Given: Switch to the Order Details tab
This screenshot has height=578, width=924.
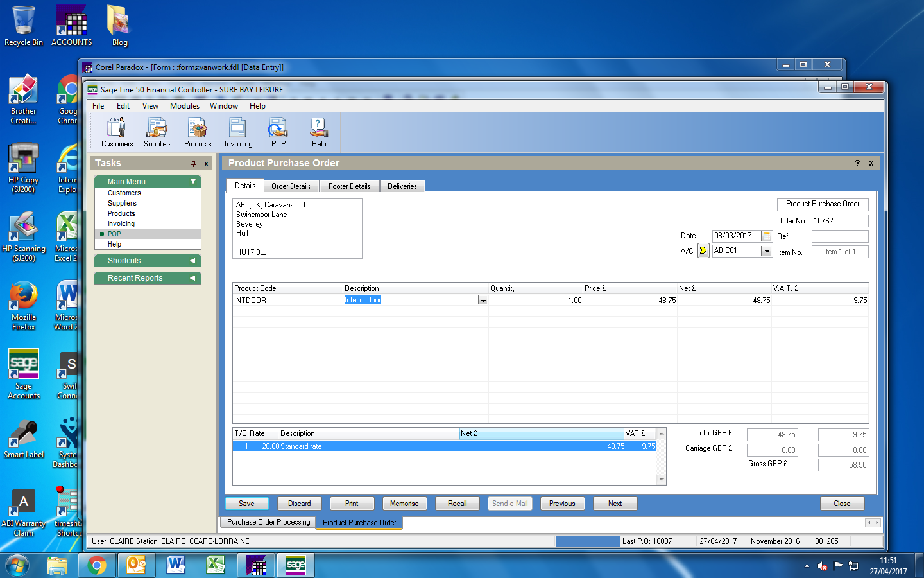Looking at the screenshot, I should pyautogui.click(x=291, y=186).
